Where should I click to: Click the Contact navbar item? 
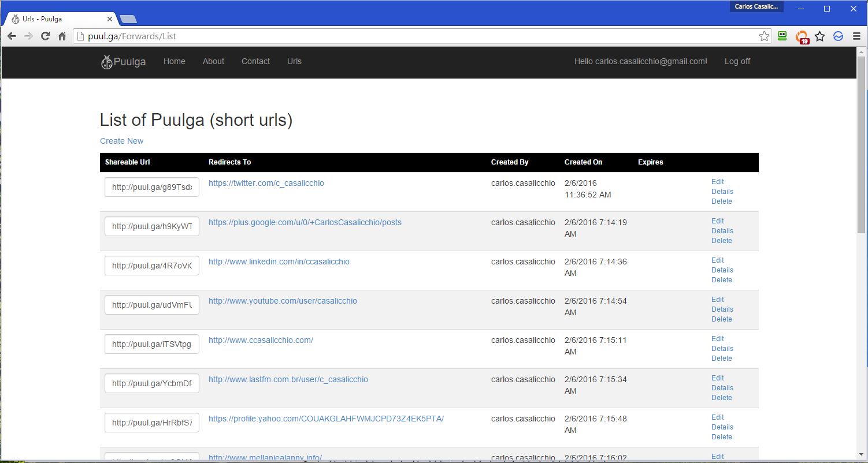255,61
